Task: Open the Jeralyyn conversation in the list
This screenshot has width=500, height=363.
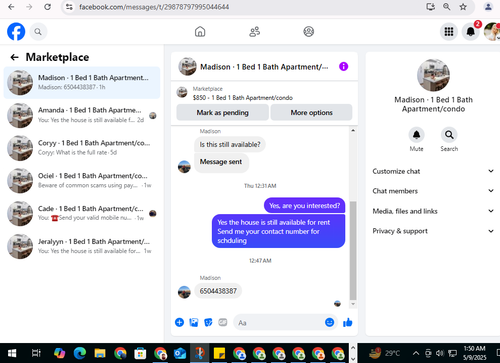Action: (x=82, y=246)
